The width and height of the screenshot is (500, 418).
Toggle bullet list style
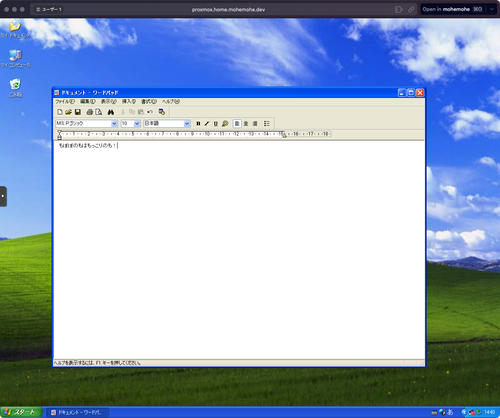[267, 124]
